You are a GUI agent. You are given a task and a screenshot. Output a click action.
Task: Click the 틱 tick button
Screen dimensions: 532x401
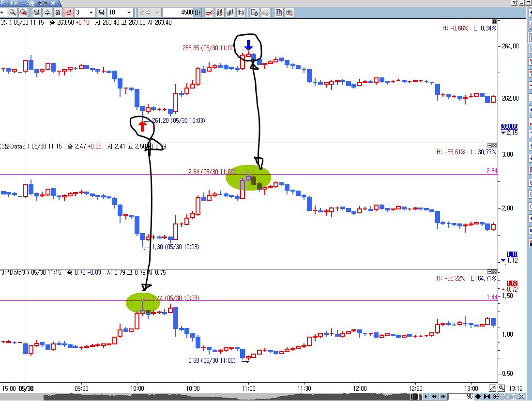[x=101, y=13]
